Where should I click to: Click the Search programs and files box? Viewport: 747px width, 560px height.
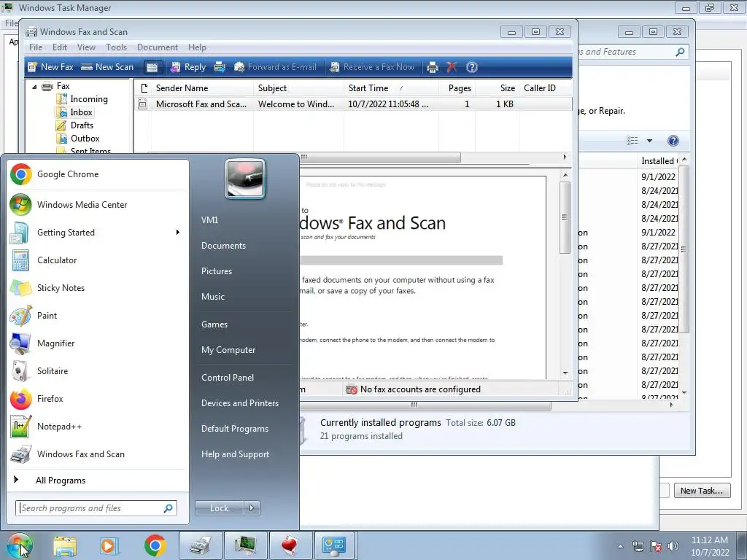[x=96, y=508]
